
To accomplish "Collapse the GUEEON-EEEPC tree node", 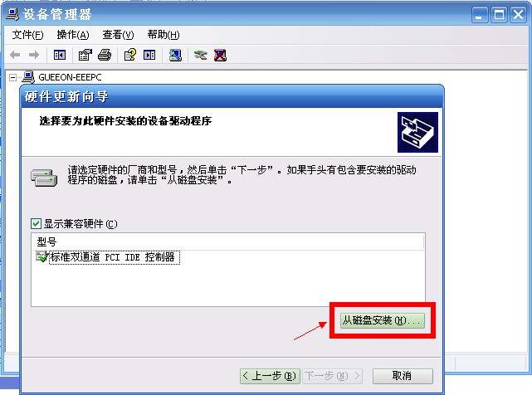I will [x=12, y=78].
